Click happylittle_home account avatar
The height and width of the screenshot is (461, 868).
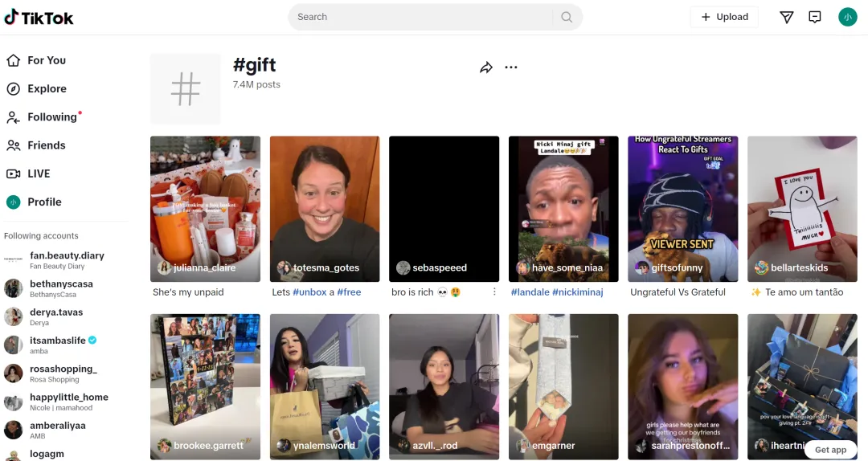click(x=14, y=402)
